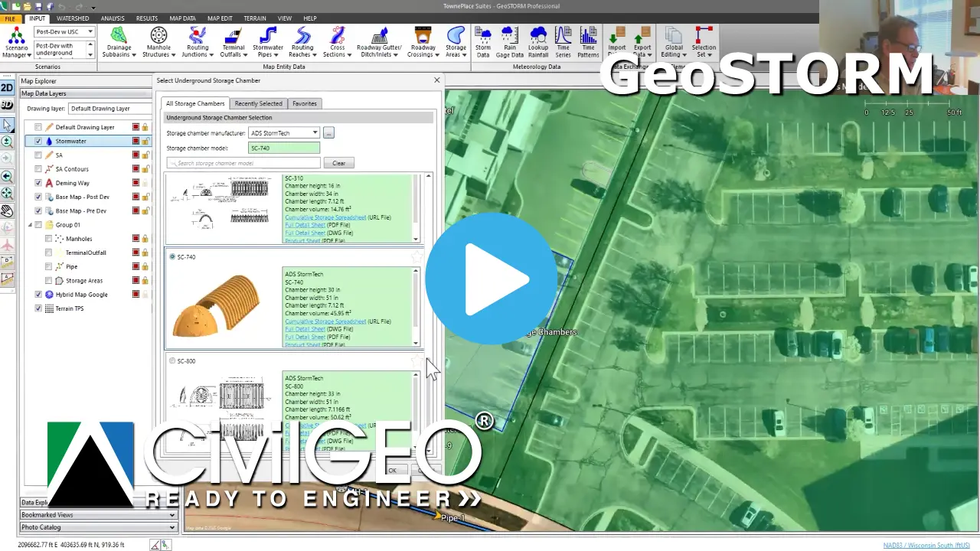980x551 pixels.
Task: Open Rain Gage Data
Action: pos(508,43)
